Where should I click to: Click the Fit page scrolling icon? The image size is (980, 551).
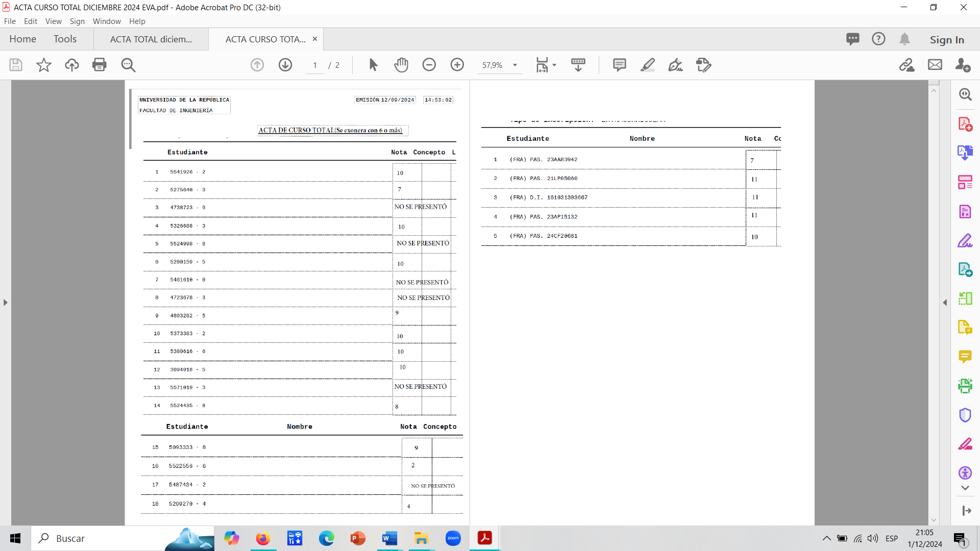tap(542, 65)
